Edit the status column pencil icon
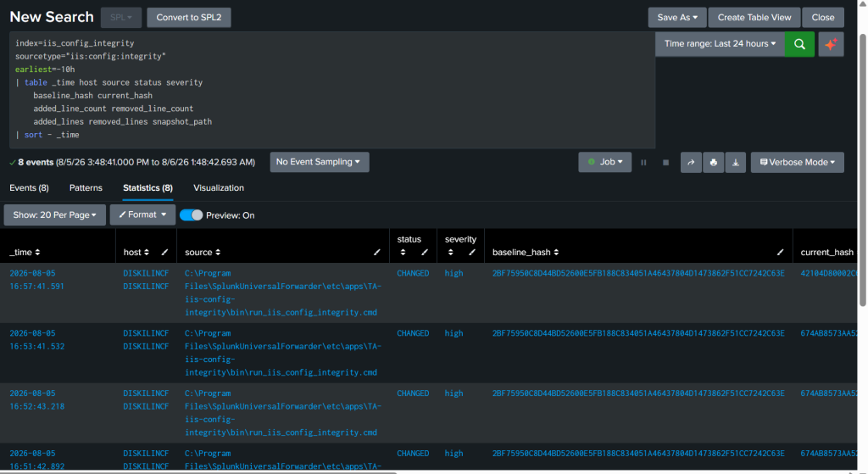Viewport: 868px width, 474px height. click(x=425, y=252)
